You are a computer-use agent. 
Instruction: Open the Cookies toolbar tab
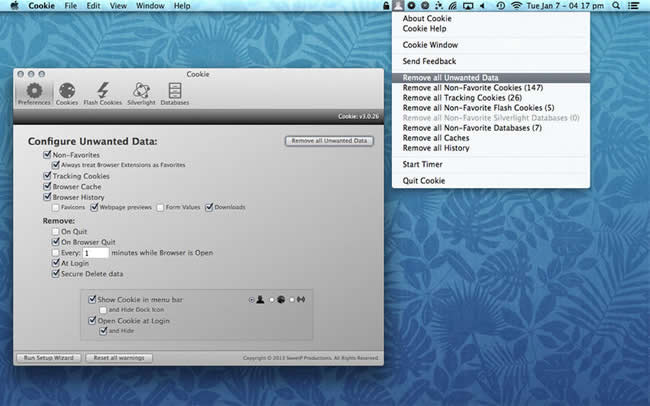pos(67,93)
